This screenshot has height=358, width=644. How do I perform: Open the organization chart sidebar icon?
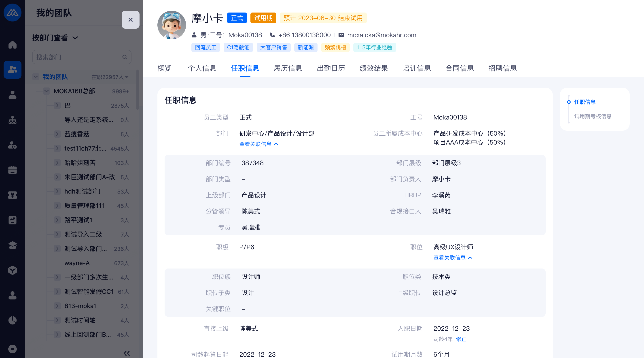coord(12,120)
